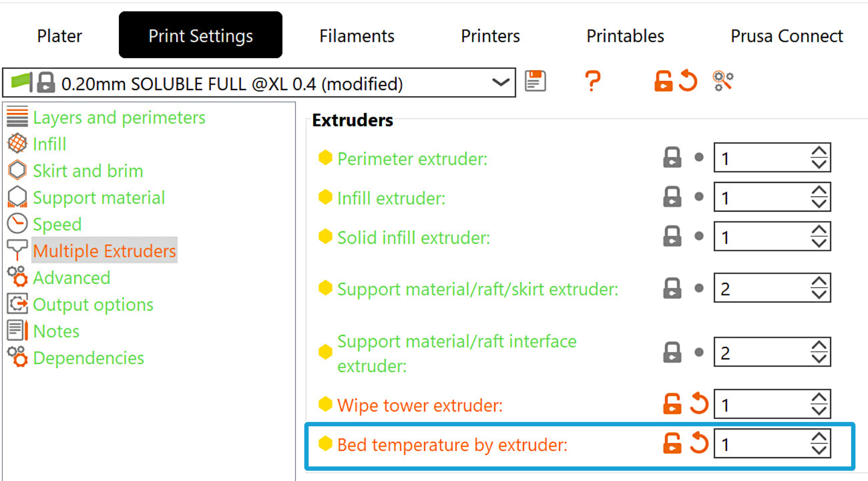The image size is (868, 481).
Task: Click the toolbar reset-to-saved arrow icon
Action: click(x=688, y=81)
